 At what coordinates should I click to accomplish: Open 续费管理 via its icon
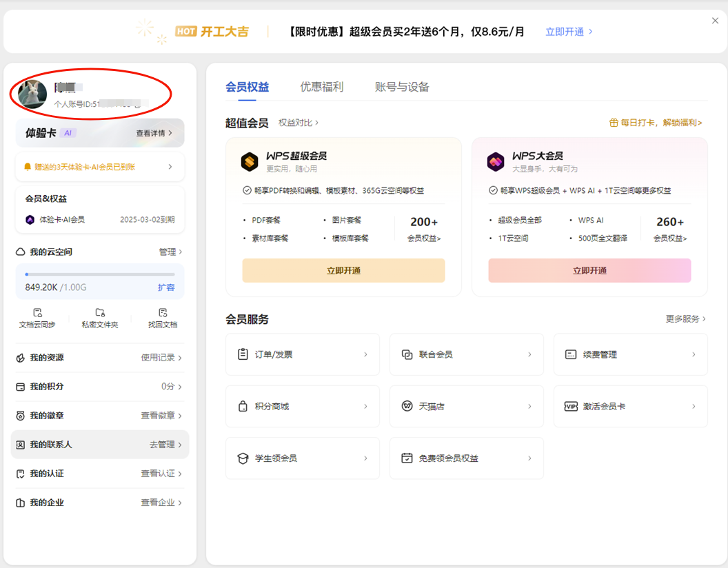click(571, 354)
